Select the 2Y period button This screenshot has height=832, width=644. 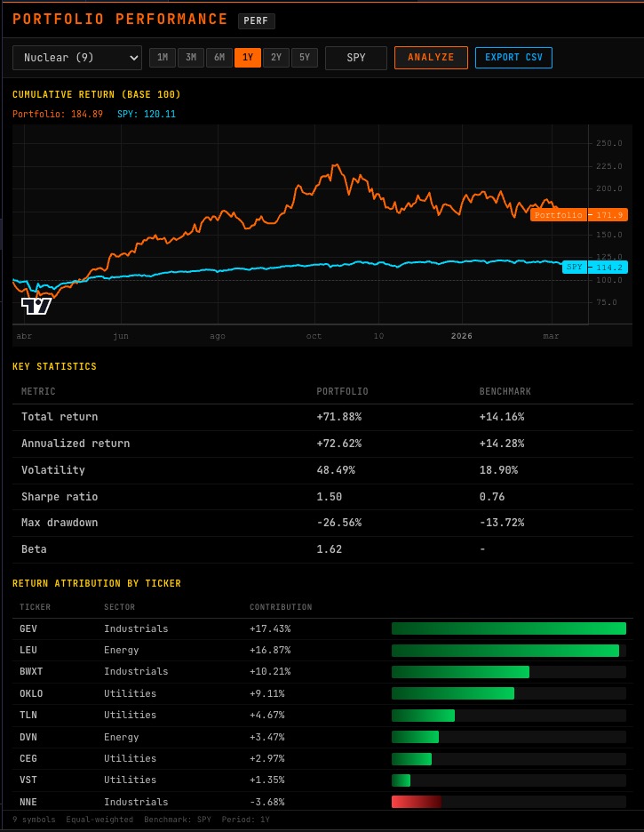tap(276, 57)
